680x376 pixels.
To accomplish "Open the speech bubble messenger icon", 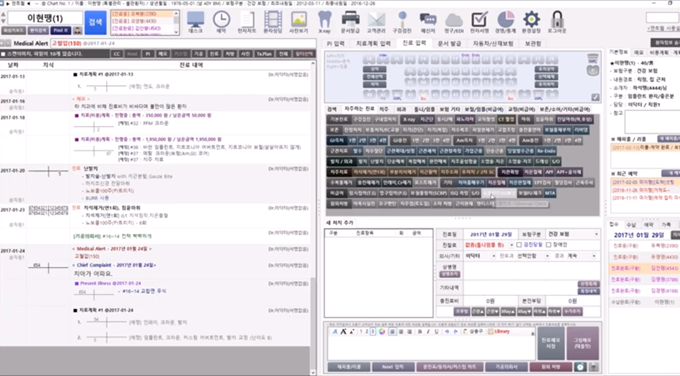I will tap(428, 22).
